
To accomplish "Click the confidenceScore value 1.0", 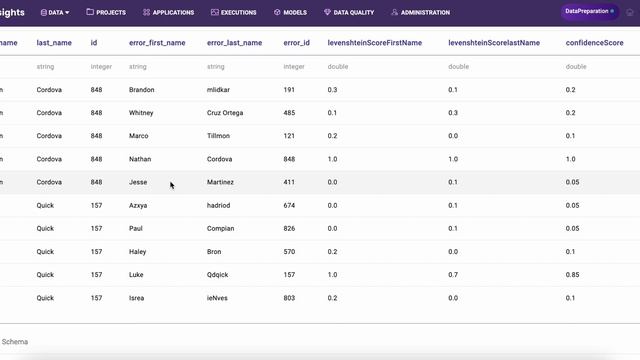I will tap(570, 159).
